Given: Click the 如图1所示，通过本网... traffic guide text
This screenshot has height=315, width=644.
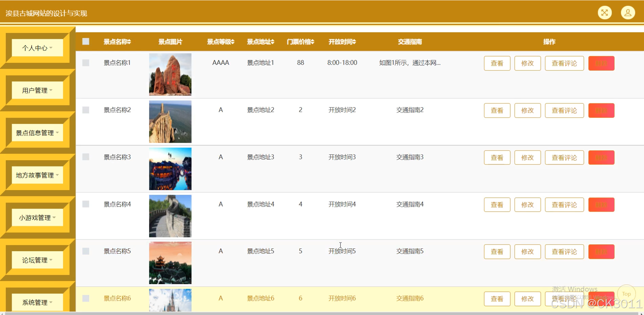Looking at the screenshot, I should coord(410,63).
